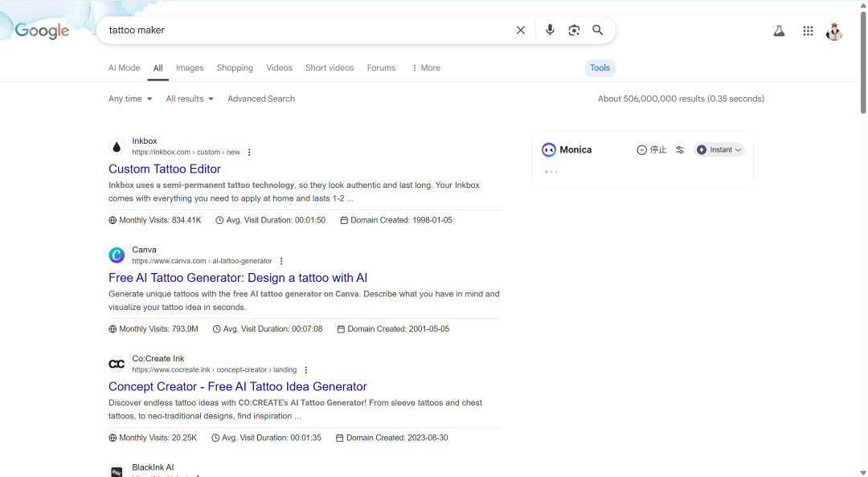
Task: Click the canva.com ai-tattoo-generator URL
Action: (x=202, y=261)
